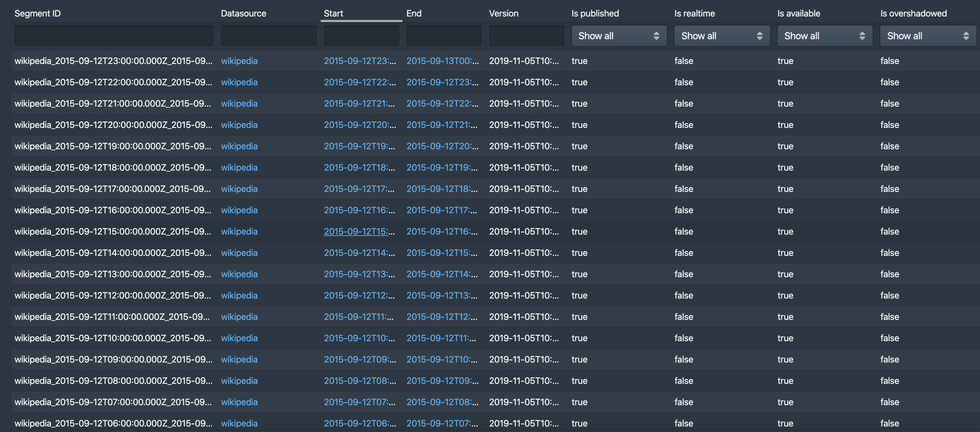Open the Is published filter dropdown
Screen dimensions: 980x432
coord(619,36)
